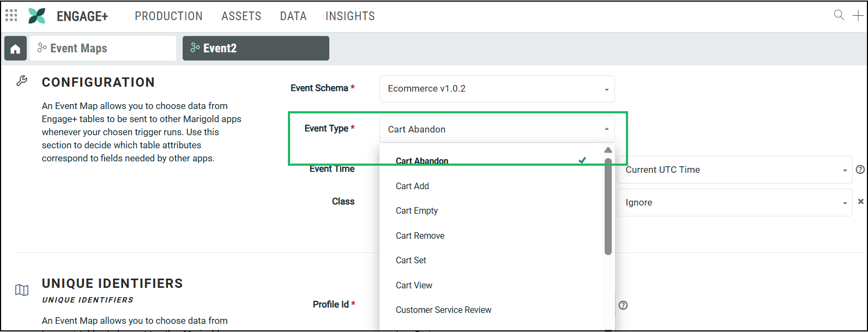Select the Customer Service Review option

click(443, 310)
